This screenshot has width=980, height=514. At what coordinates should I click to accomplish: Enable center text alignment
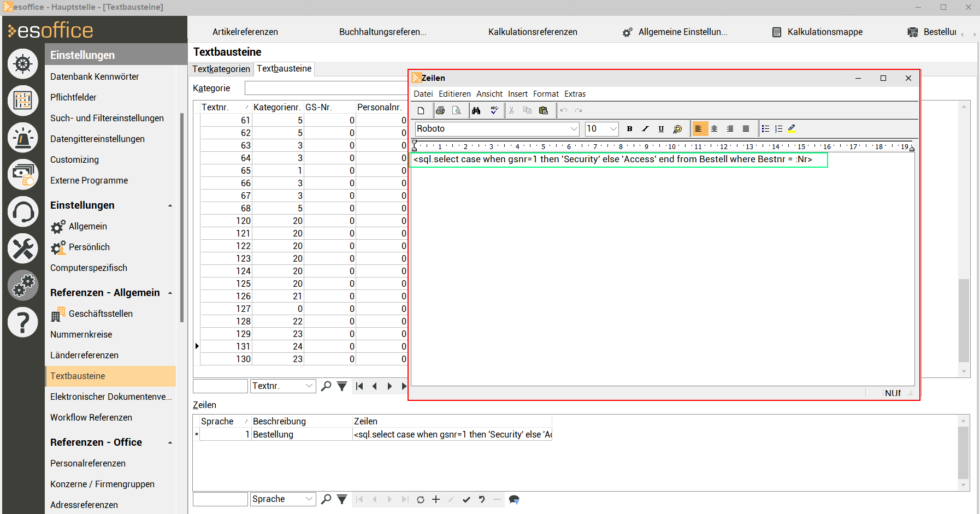tap(714, 129)
